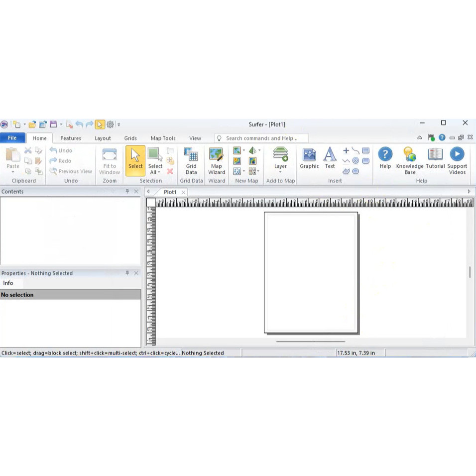476x476 pixels.
Task: Expand the contour map dropdown arrow
Action: point(244,150)
